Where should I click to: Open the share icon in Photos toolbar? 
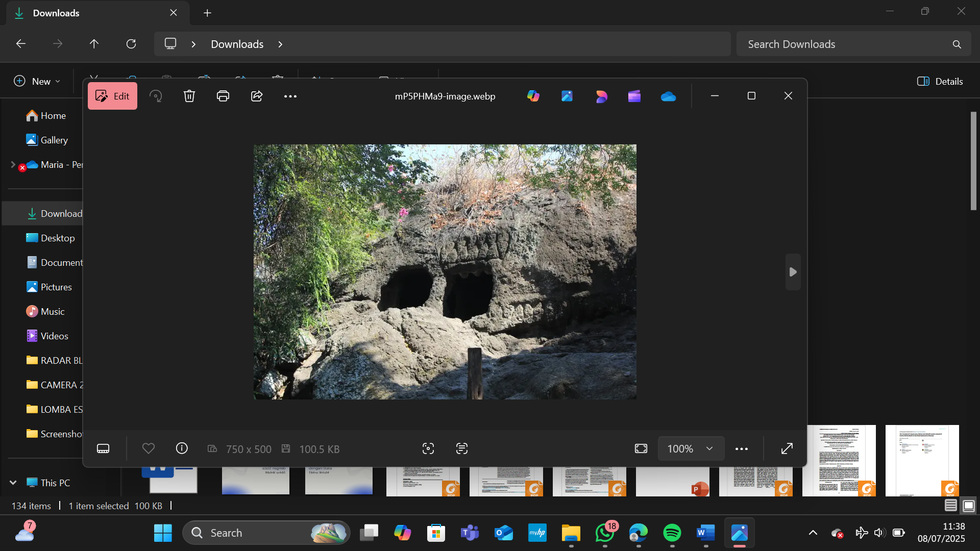257,96
